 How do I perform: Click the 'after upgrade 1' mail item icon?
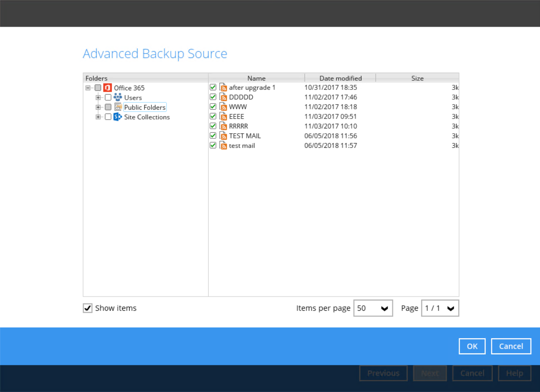click(x=223, y=87)
